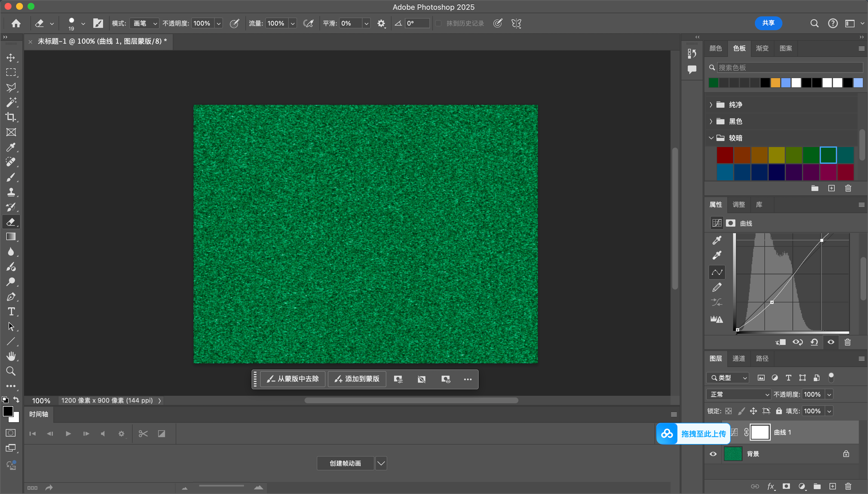Enable Erase to History checkbox
868x494 pixels.
pyautogui.click(x=438, y=23)
